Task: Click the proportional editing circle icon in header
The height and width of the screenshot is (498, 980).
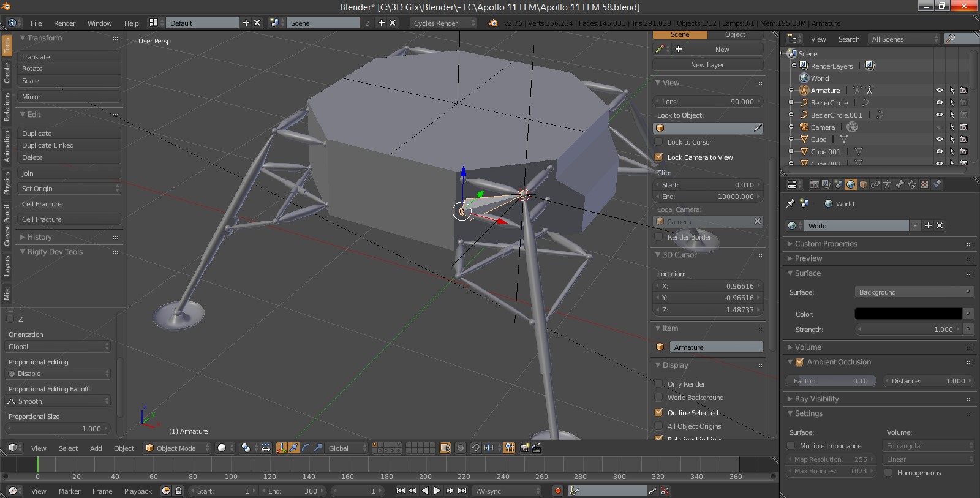Action: tap(461, 448)
